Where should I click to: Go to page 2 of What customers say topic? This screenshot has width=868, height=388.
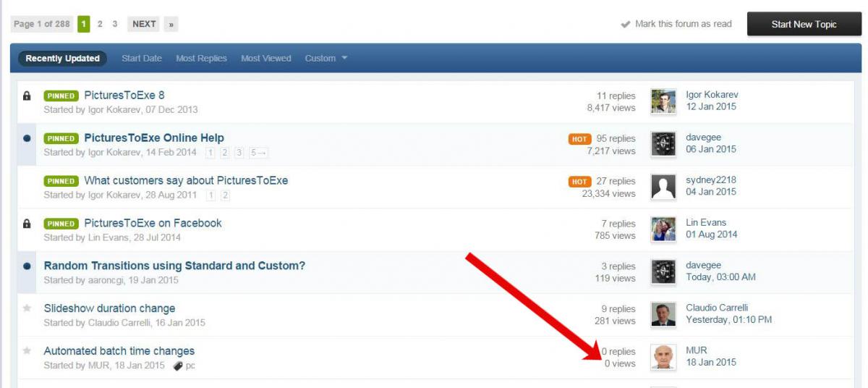coord(225,195)
